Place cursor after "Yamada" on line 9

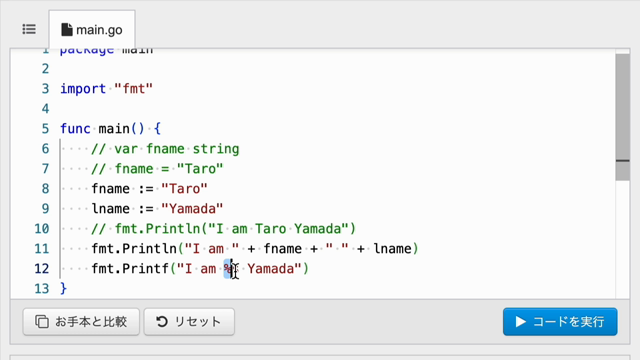(x=223, y=209)
